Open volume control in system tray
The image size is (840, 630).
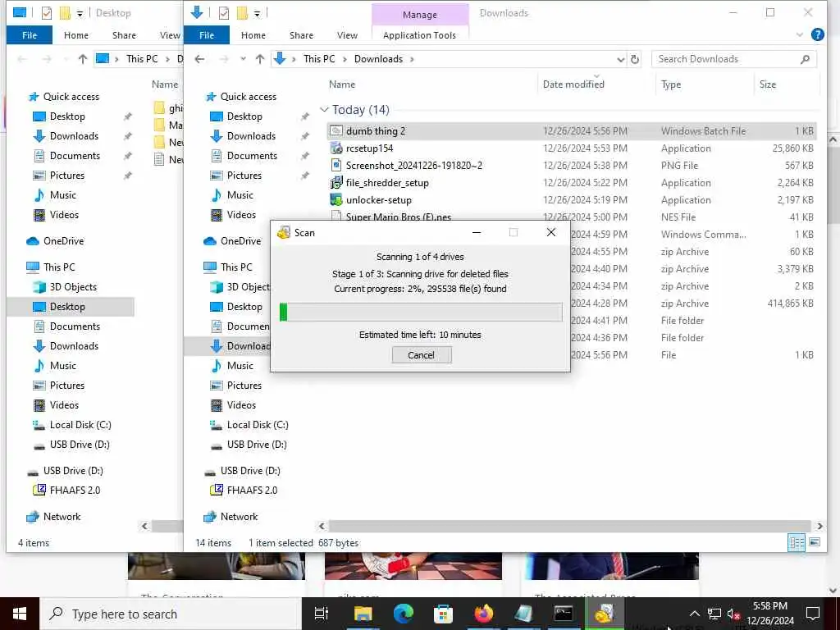point(733,614)
